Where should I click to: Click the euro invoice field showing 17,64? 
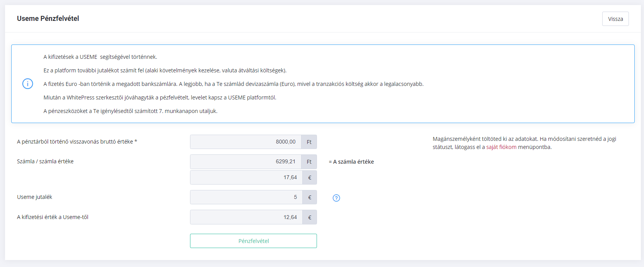pos(246,177)
